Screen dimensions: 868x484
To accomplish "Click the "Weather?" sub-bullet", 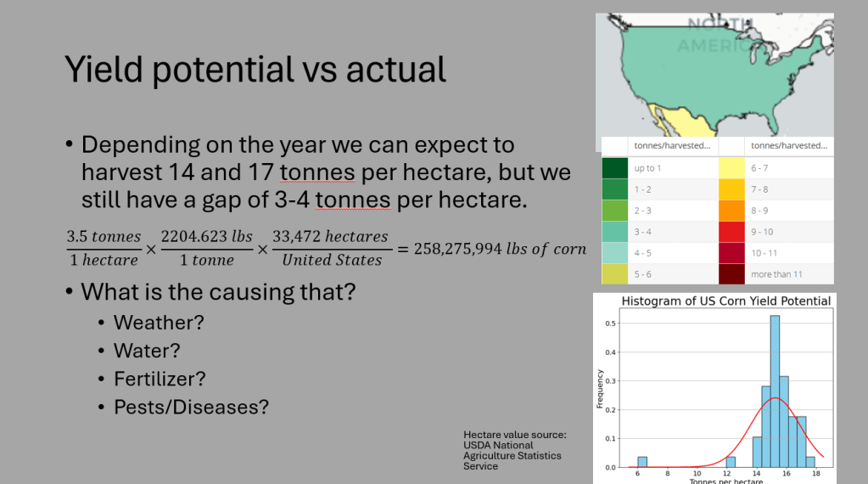I will tap(160, 323).
